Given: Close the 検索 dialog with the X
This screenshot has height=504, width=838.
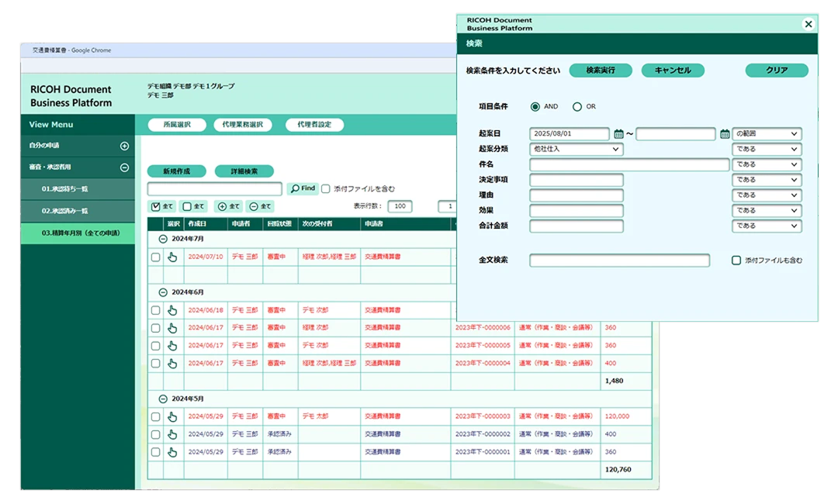Looking at the screenshot, I should (x=808, y=24).
